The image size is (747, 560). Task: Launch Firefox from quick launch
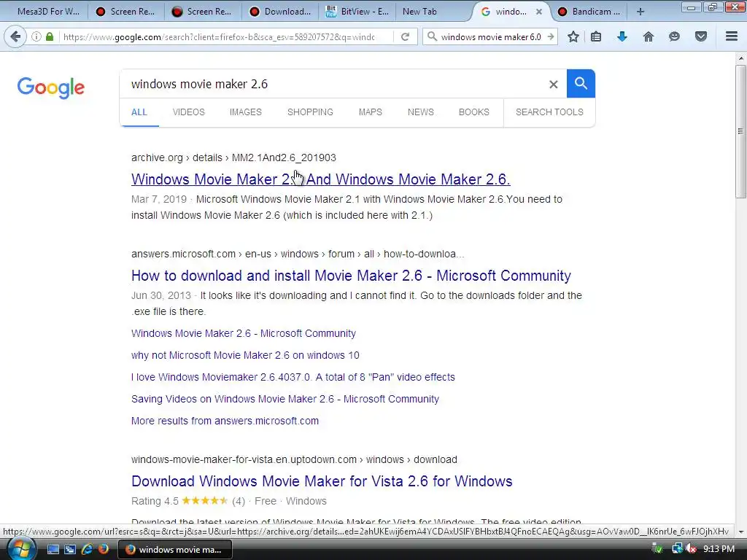pos(103,549)
